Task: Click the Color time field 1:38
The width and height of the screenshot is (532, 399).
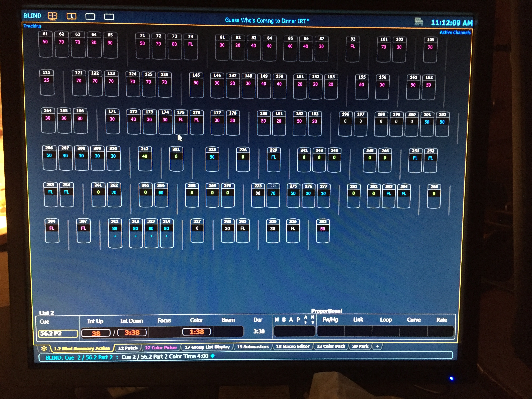Action: [x=197, y=332]
